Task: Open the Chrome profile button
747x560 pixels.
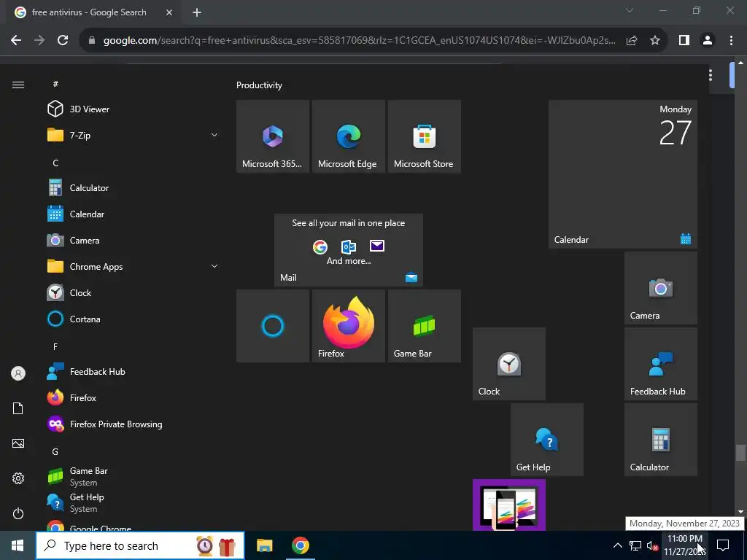Action: pyautogui.click(x=708, y=41)
